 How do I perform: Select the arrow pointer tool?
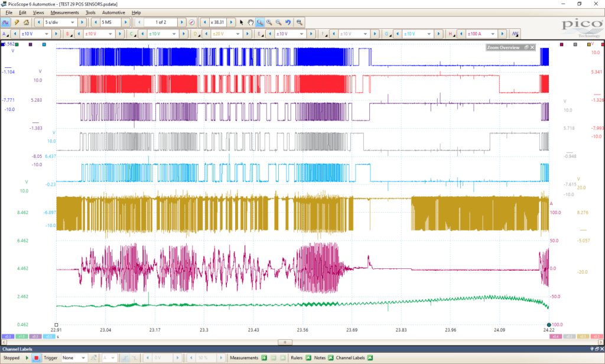coord(242,22)
